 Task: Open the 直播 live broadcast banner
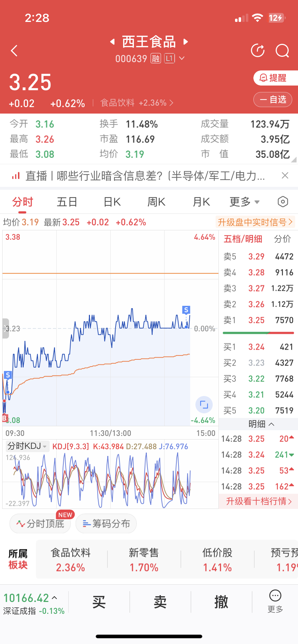[x=145, y=176]
